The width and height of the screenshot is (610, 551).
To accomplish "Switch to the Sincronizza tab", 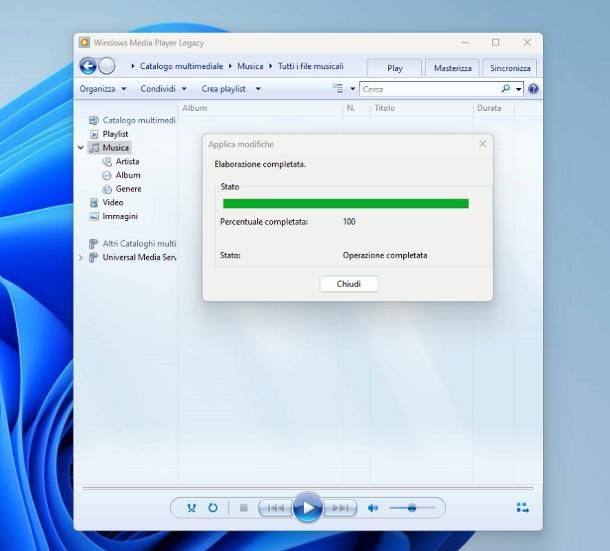I will click(x=510, y=68).
